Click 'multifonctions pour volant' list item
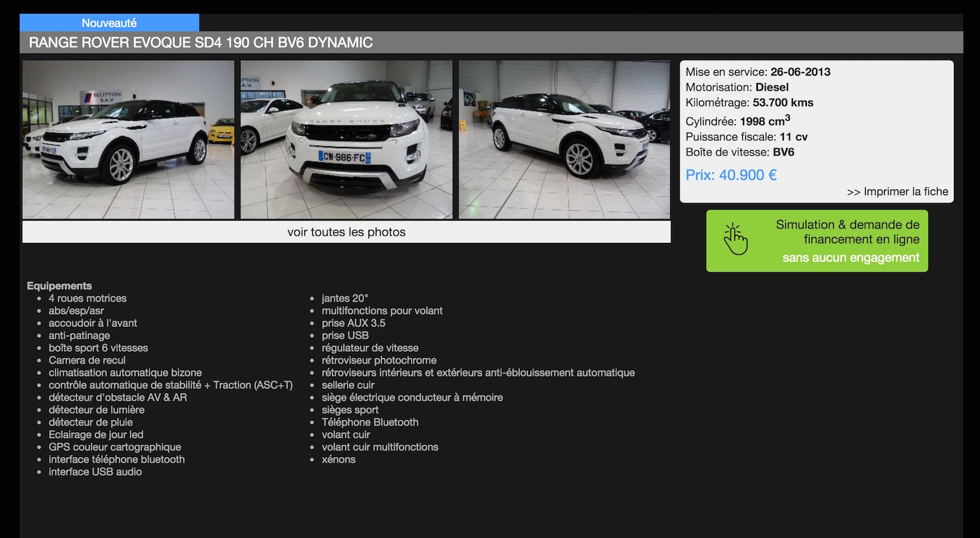Image resolution: width=980 pixels, height=538 pixels. pos(382,311)
